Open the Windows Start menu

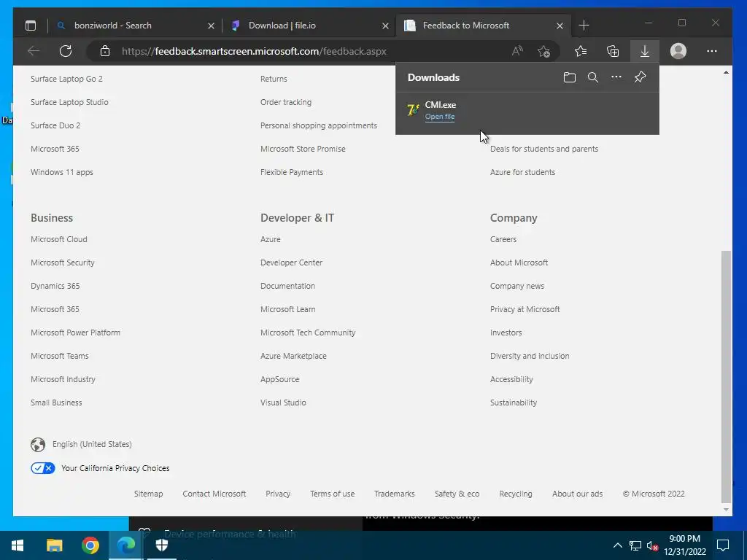tap(18, 545)
